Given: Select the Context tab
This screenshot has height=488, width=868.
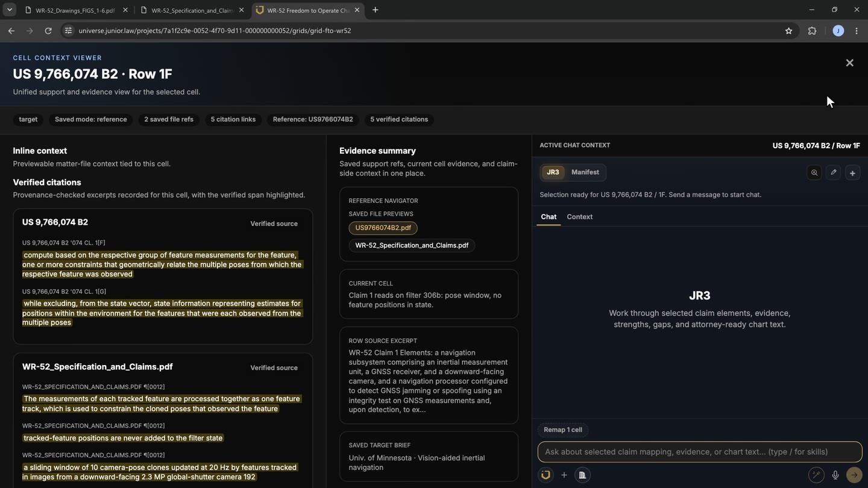Looking at the screenshot, I should coord(580,217).
